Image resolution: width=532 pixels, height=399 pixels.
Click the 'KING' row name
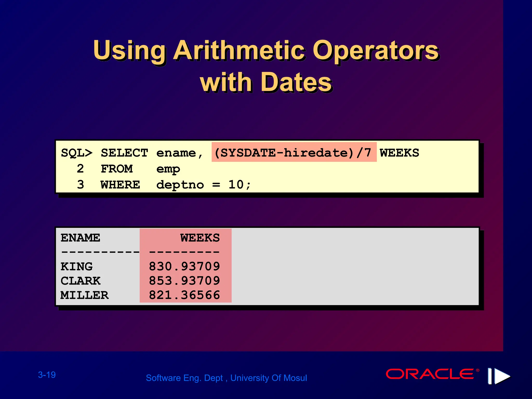[77, 267]
